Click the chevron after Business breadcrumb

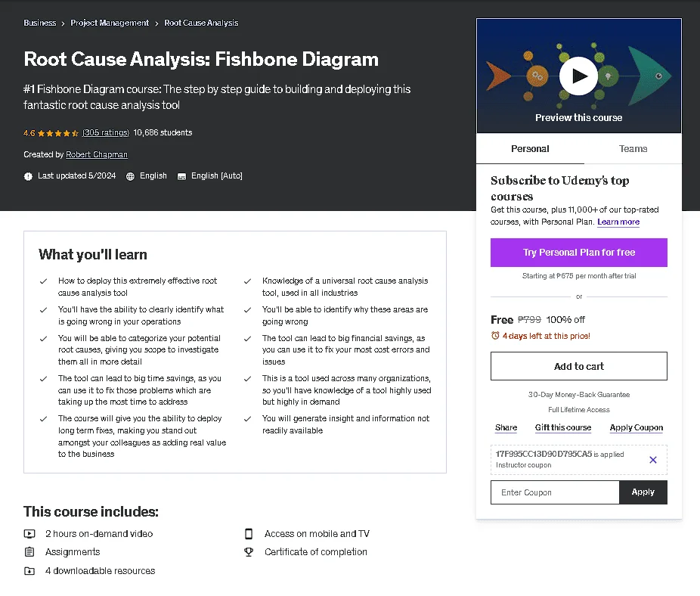(63, 23)
